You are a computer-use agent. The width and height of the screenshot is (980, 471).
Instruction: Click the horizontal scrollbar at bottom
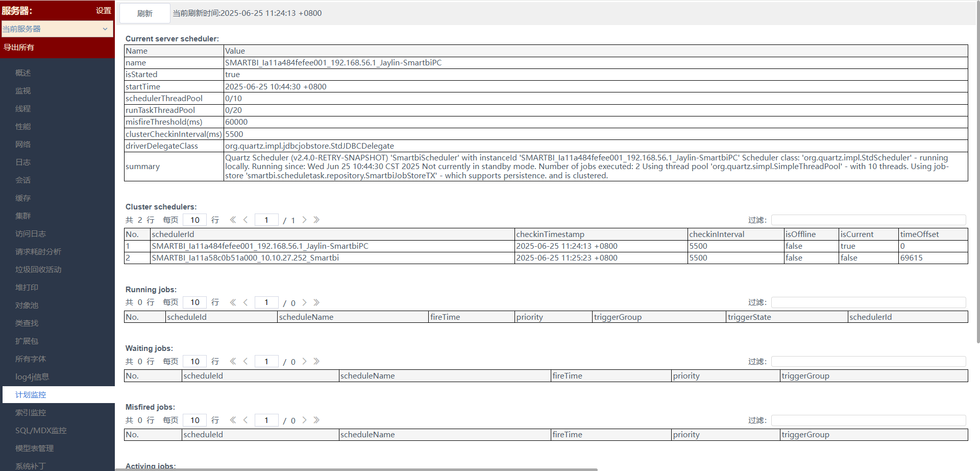(x=356, y=469)
